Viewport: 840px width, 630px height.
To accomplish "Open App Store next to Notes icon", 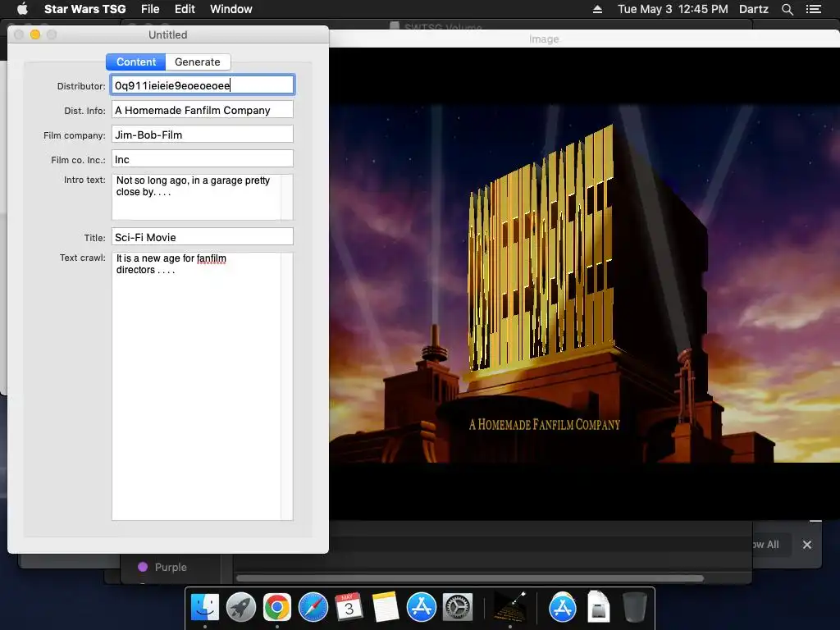I will coord(421,608).
